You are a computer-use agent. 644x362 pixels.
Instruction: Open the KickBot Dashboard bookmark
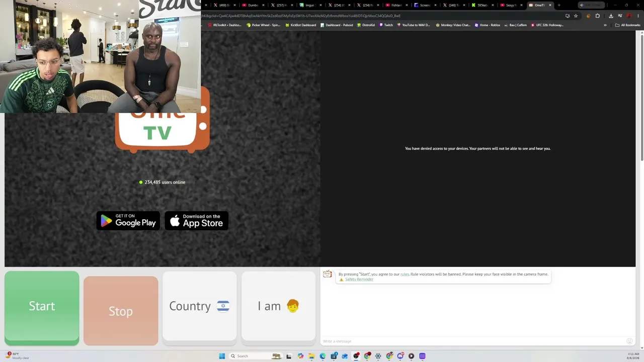click(x=300, y=25)
